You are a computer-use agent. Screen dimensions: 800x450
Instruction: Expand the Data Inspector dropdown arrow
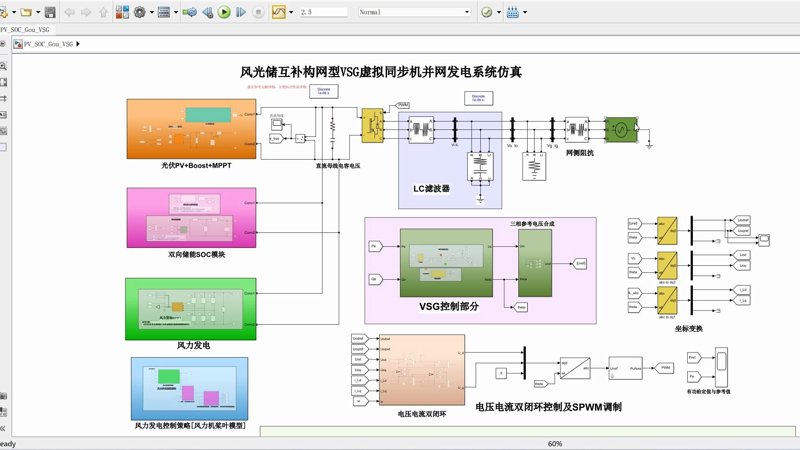tap(291, 12)
